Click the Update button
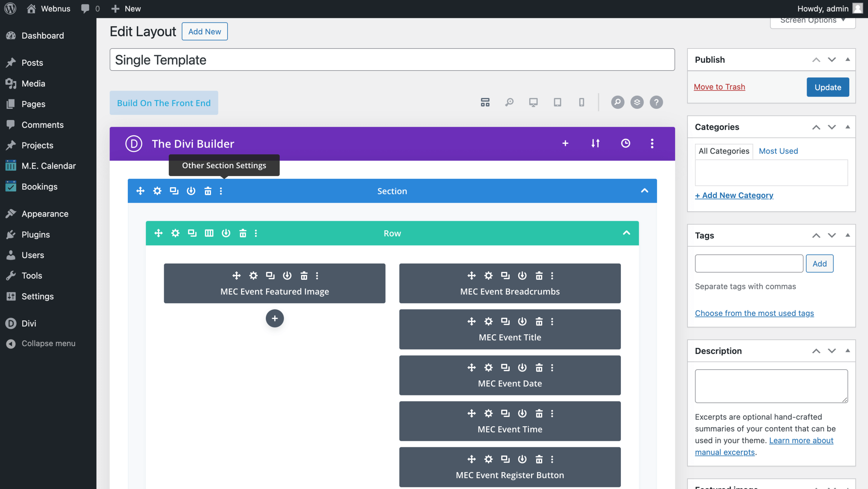This screenshot has width=868, height=489. (x=828, y=87)
